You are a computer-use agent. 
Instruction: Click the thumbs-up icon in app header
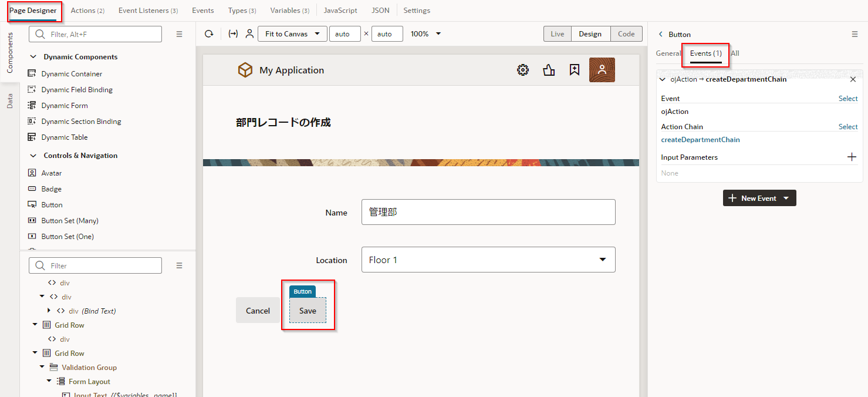549,70
